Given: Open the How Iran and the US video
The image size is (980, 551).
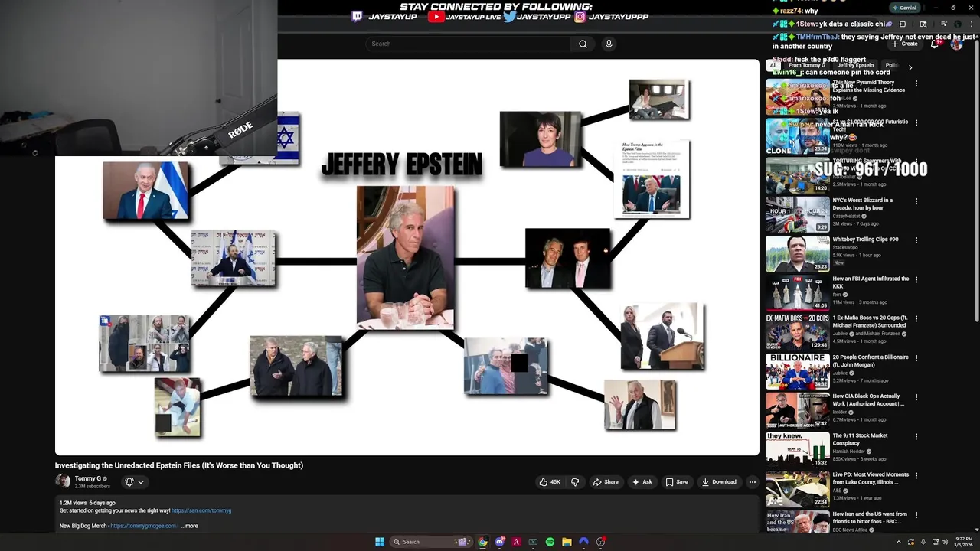Looking at the screenshot, I should click(x=870, y=517).
